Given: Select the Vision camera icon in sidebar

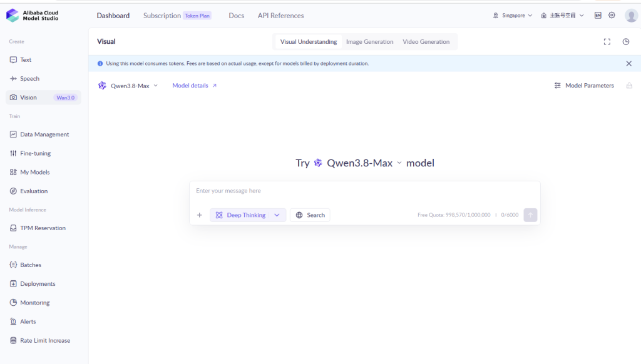Looking at the screenshot, I should pyautogui.click(x=13, y=97).
